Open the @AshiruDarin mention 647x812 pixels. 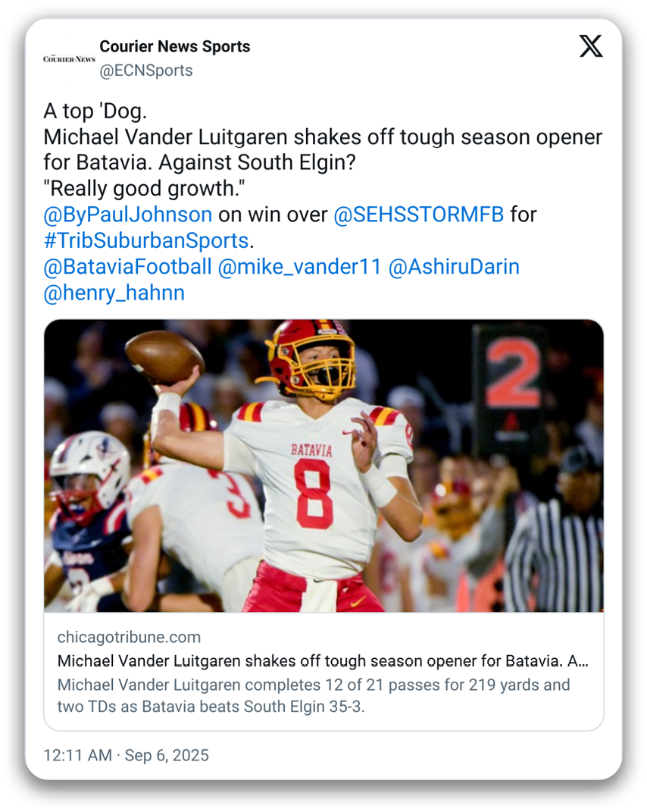pyautogui.click(x=454, y=267)
